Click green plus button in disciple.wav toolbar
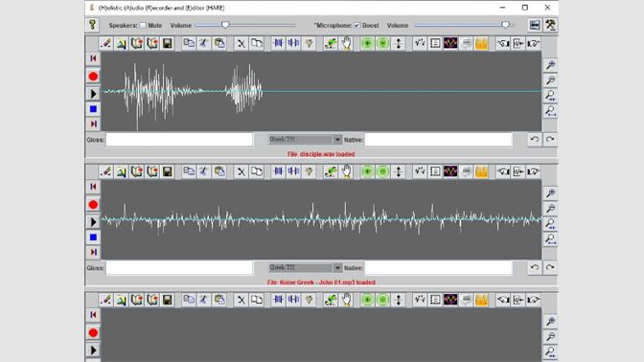Screen dimensions: 644x362 (368, 43)
